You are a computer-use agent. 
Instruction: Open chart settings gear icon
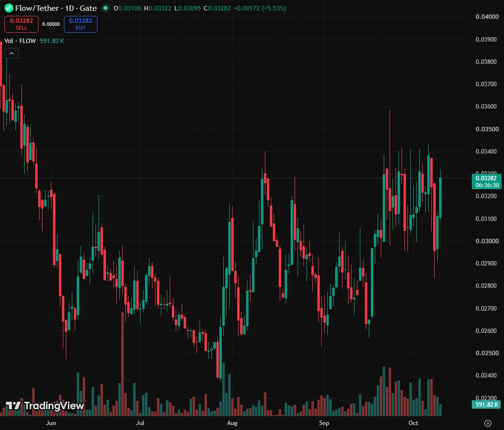(488, 423)
